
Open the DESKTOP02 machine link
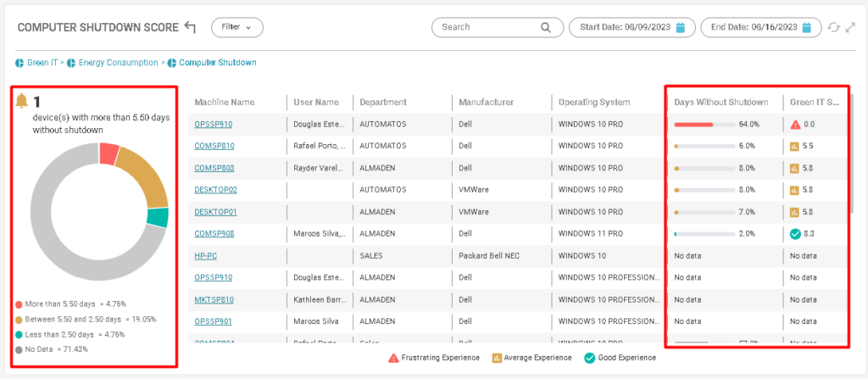[x=215, y=190]
